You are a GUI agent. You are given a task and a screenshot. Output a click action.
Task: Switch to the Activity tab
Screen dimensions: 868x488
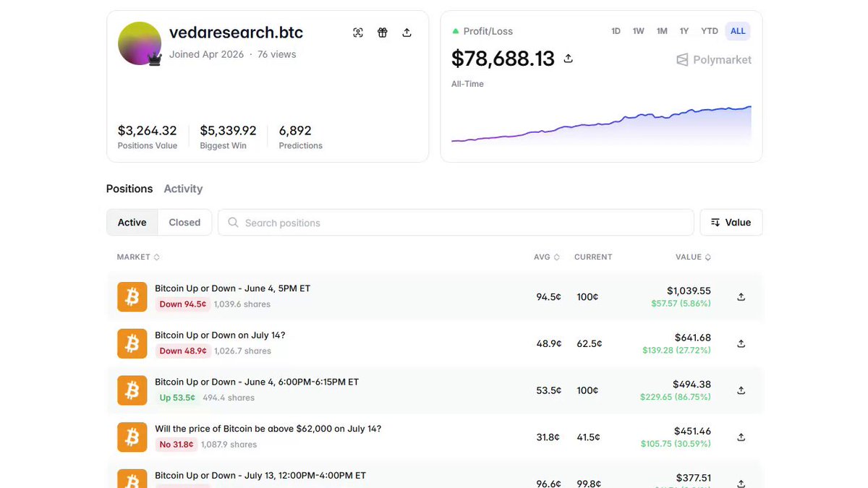(183, 189)
